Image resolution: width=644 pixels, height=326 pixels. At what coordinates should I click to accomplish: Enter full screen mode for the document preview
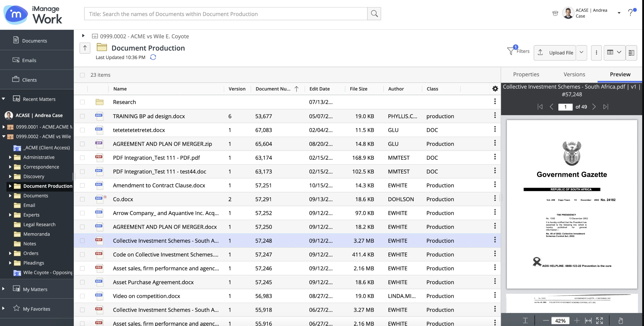[600, 321]
